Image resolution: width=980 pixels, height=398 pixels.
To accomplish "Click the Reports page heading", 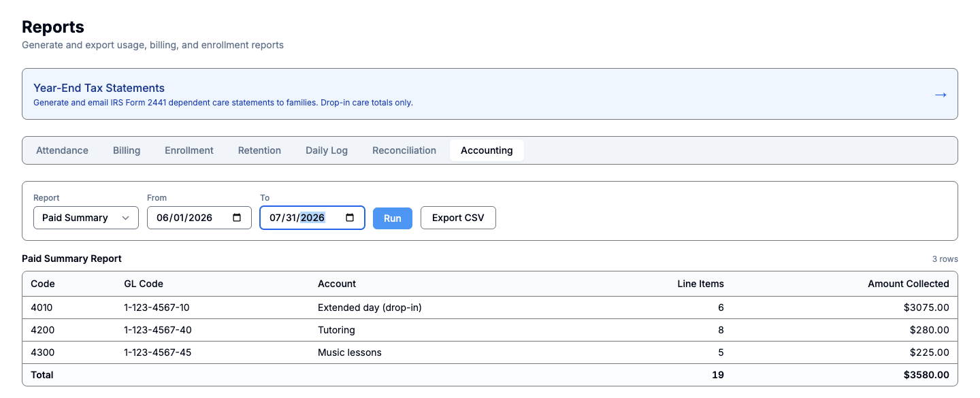I will (x=53, y=27).
